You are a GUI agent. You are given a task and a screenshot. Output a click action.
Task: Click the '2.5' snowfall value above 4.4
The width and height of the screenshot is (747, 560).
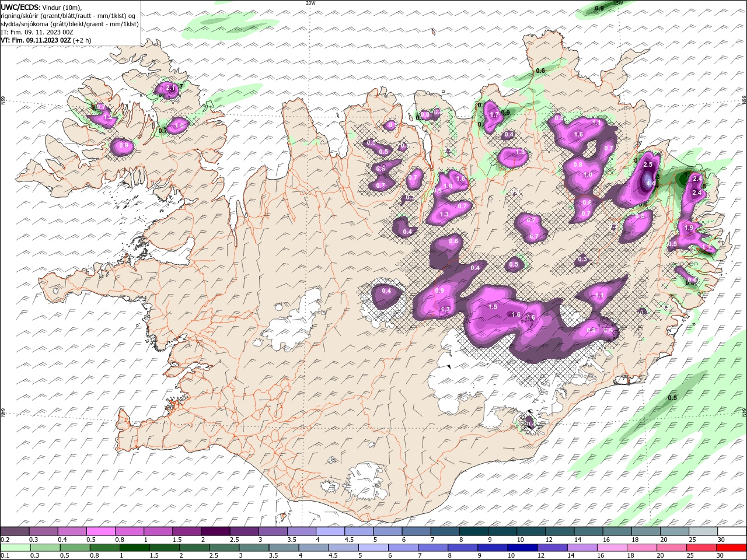coord(648,165)
